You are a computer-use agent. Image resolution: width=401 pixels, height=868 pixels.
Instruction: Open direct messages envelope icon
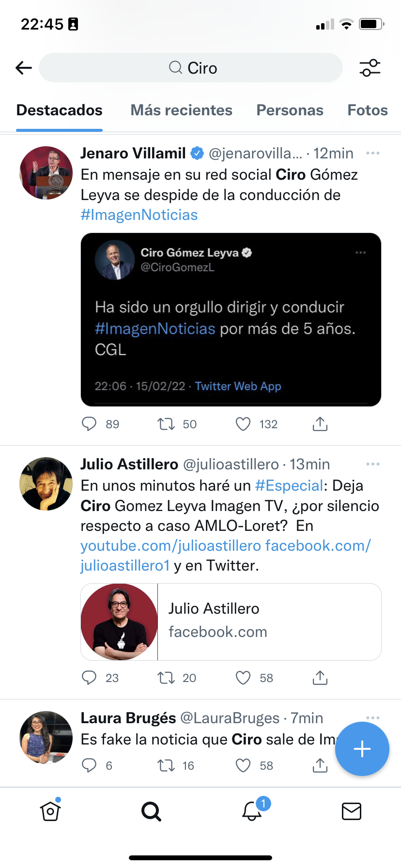point(351,811)
